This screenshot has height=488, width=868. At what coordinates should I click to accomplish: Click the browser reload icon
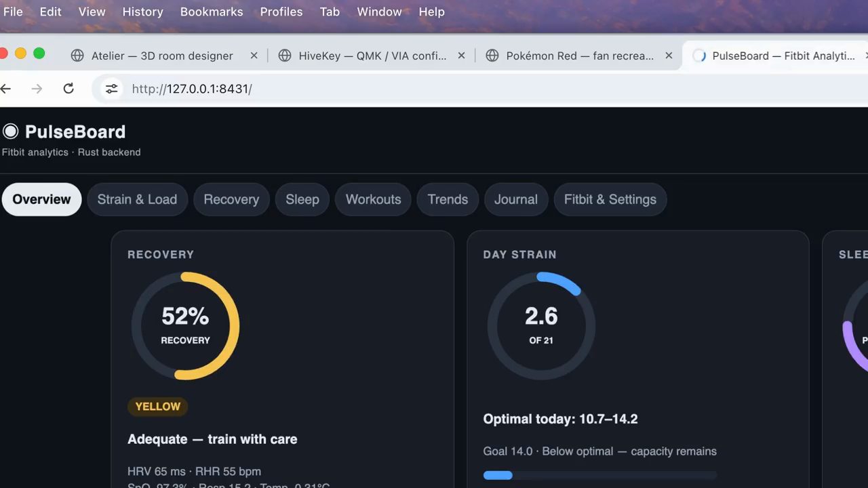tap(68, 89)
